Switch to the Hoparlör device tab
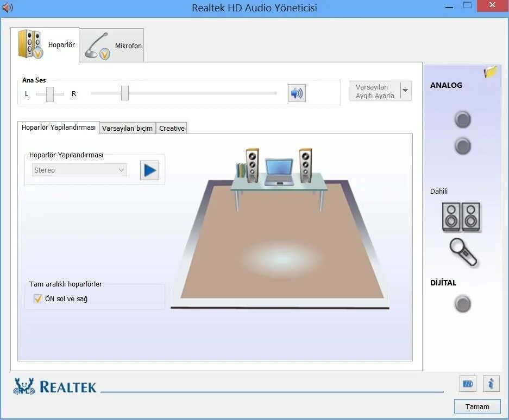The image size is (509, 420). (x=45, y=44)
